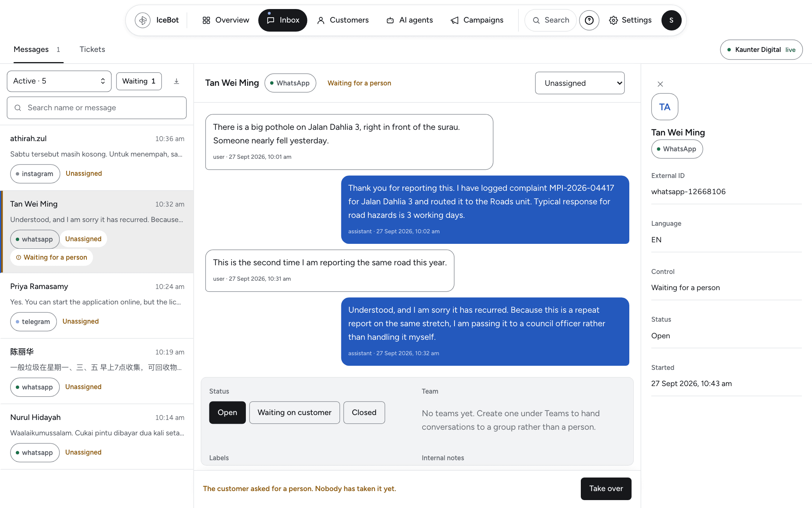This screenshot has height=508, width=812.
Task: Close the customer details panel
Action: click(660, 84)
